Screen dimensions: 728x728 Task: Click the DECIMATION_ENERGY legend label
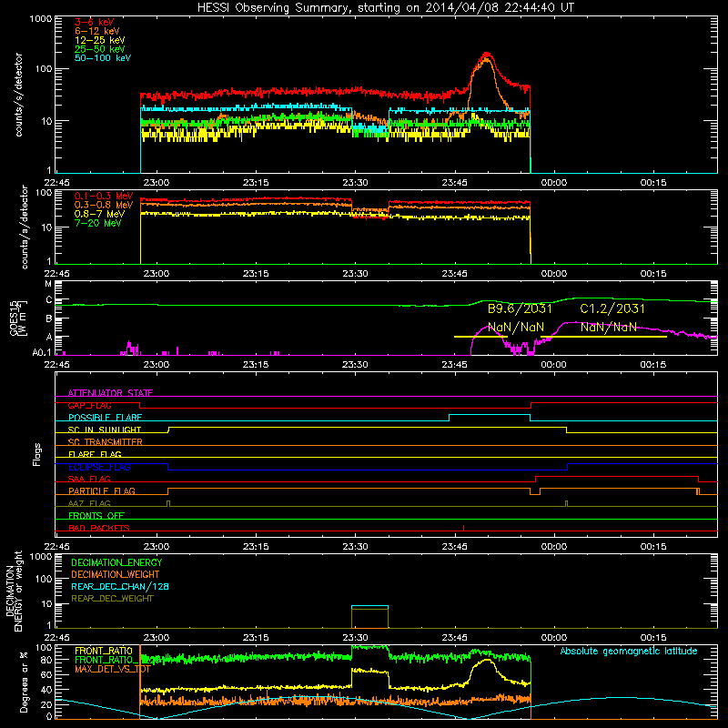[116, 562]
